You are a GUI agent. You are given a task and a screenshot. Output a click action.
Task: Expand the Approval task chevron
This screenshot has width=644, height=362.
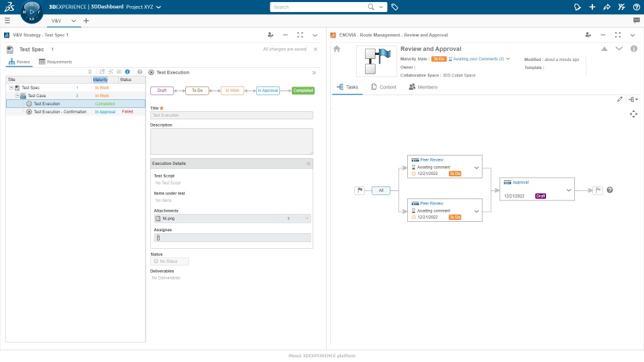pyautogui.click(x=569, y=190)
